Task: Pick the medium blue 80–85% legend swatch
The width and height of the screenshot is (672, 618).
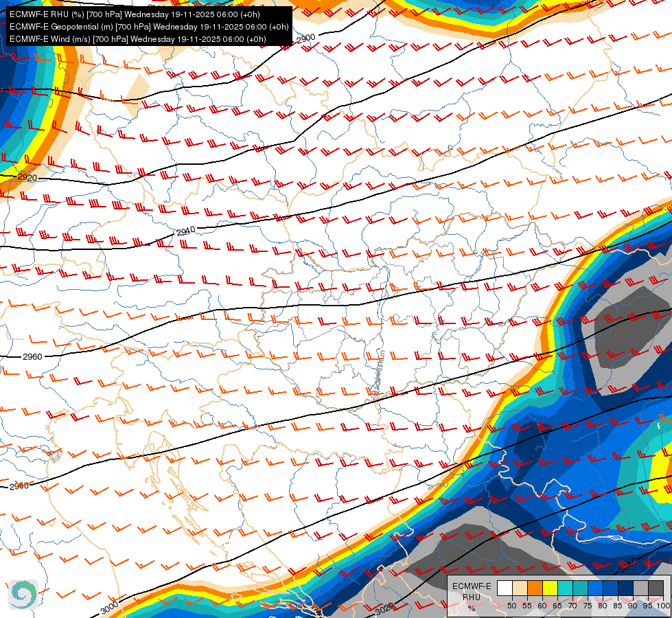Action: (x=611, y=588)
